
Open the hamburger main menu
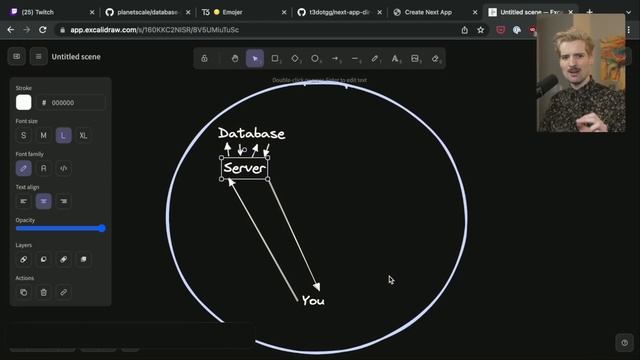tap(38, 56)
